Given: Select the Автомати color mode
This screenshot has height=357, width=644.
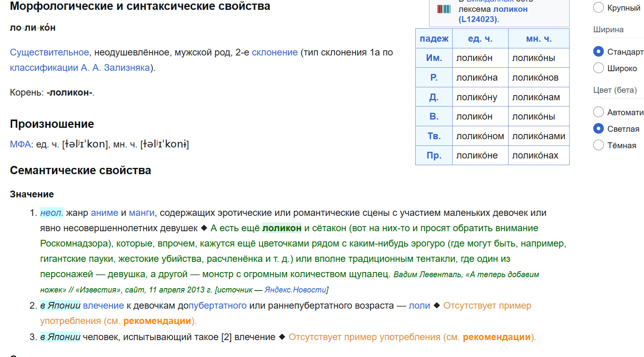Looking at the screenshot, I should pyautogui.click(x=598, y=112).
